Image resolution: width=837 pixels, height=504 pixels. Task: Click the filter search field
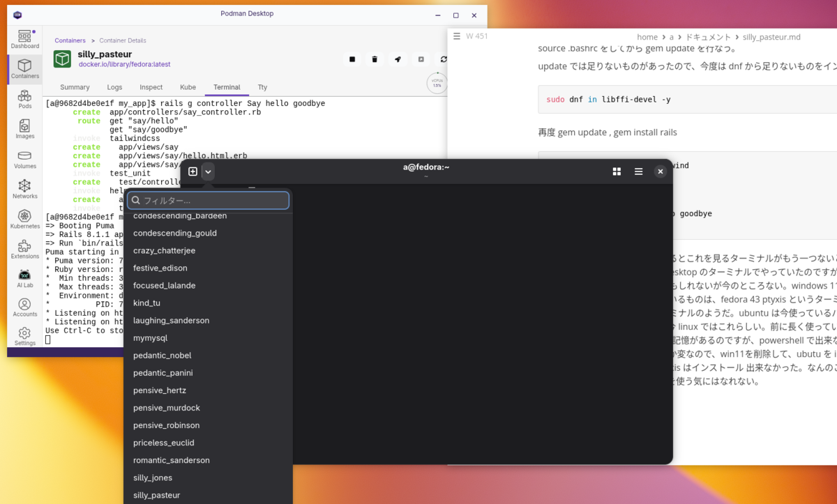tap(208, 201)
